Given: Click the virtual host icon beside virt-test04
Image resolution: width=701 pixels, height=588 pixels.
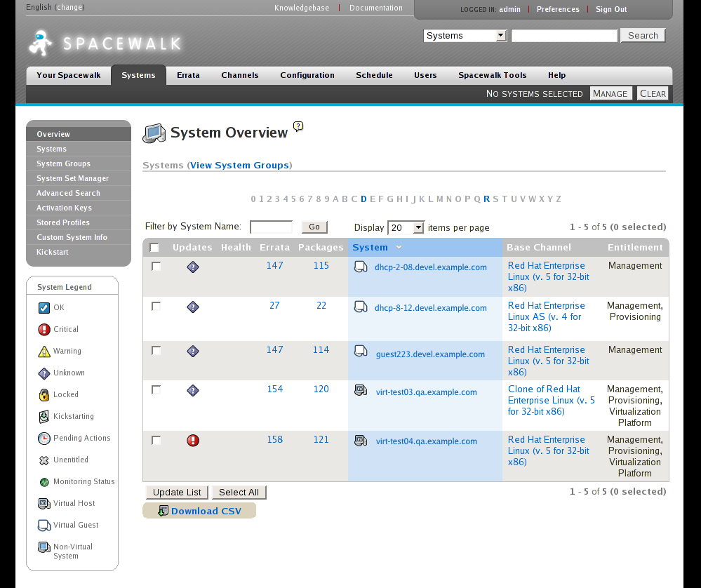Looking at the screenshot, I should 361,441.
